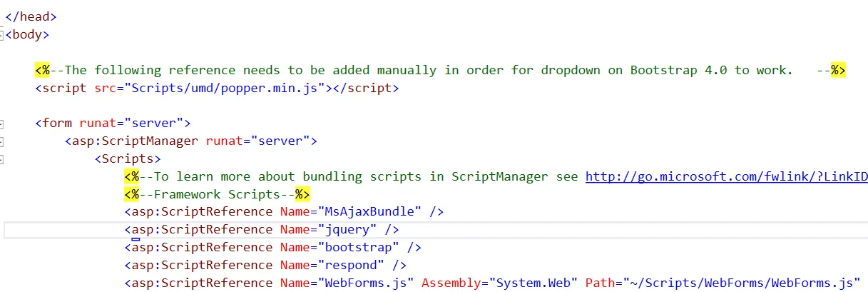Screen dimensions: 868x292
Task: Click the "WebForms.js" name value
Action: (x=367, y=283)
